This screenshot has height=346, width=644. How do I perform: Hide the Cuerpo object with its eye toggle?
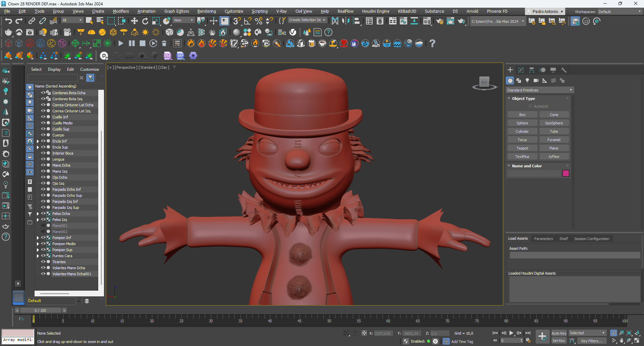coord(43,135)
